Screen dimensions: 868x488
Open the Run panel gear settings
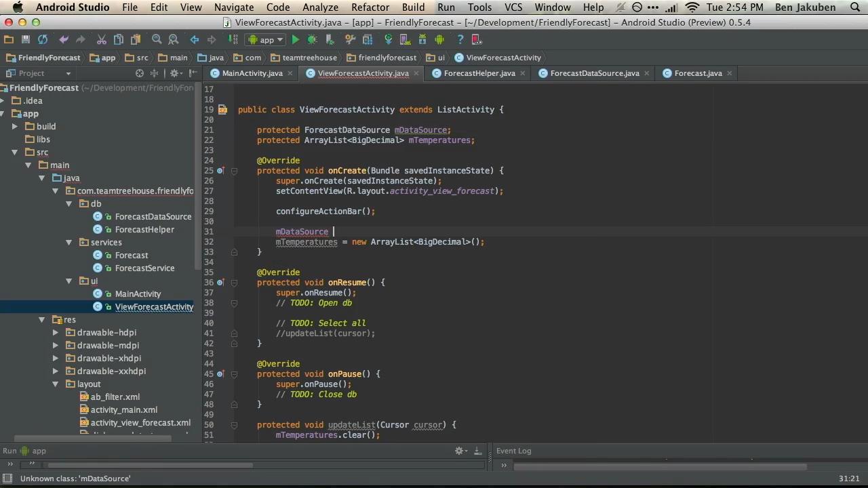(460, 451)
